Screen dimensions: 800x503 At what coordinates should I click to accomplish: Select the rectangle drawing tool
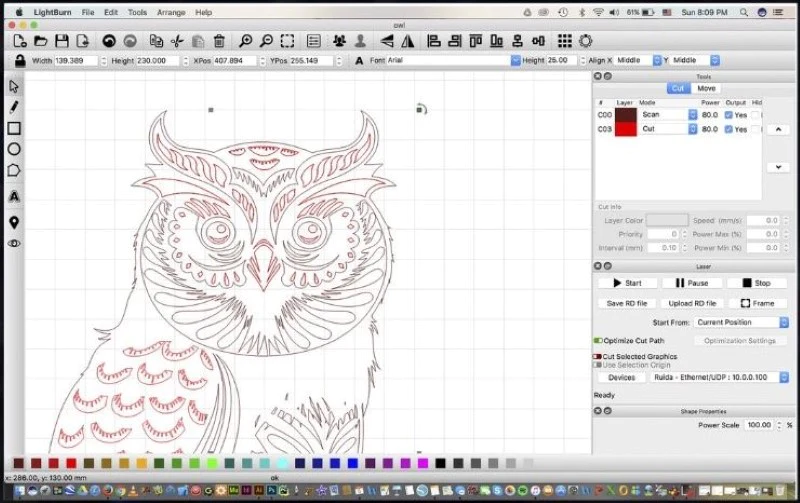pyautogui.click(x=14, y=128)
